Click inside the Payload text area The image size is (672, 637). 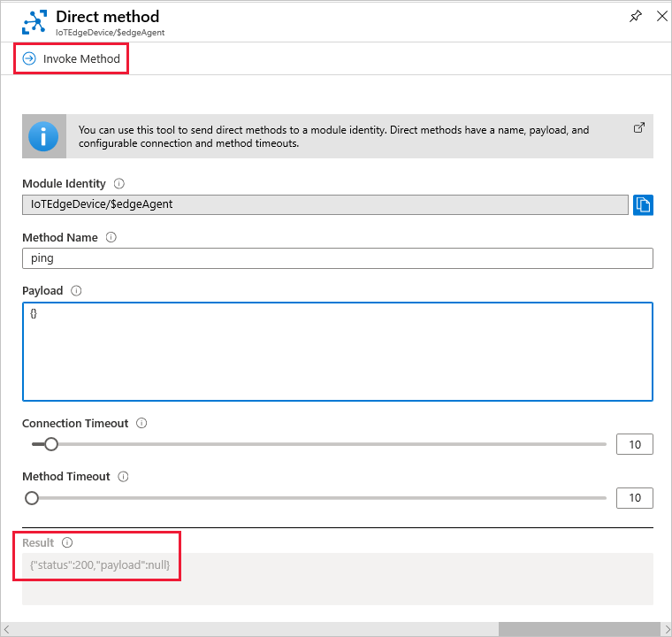[337, 351]
